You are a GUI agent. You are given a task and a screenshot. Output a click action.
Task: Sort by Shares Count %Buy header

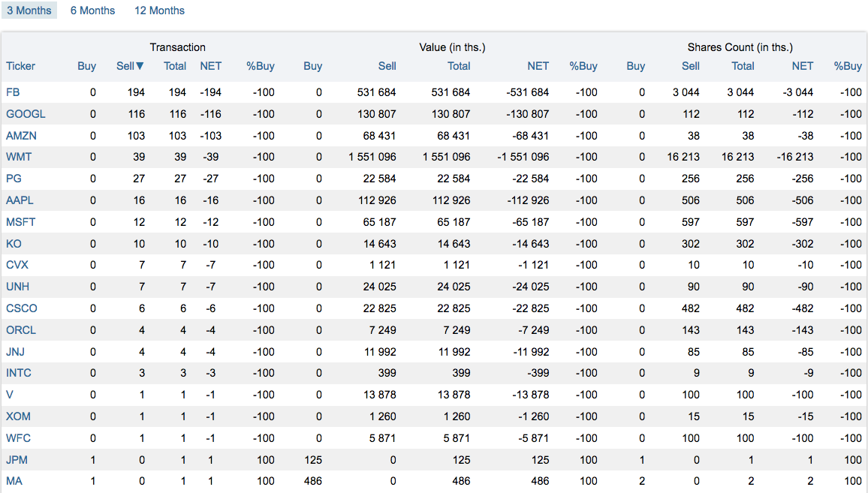coord(848,66)
